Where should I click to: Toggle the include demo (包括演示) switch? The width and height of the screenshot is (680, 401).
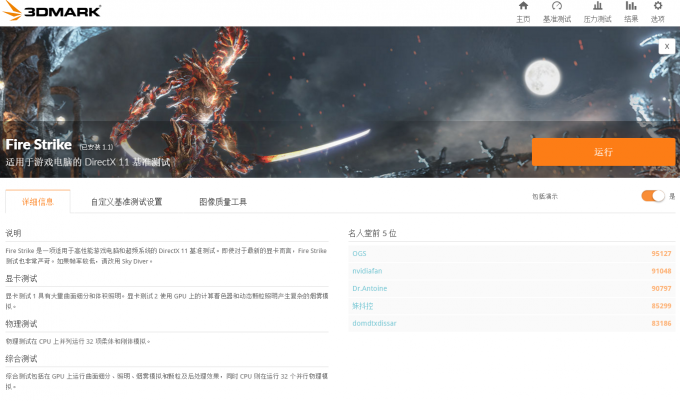point(653,196)
